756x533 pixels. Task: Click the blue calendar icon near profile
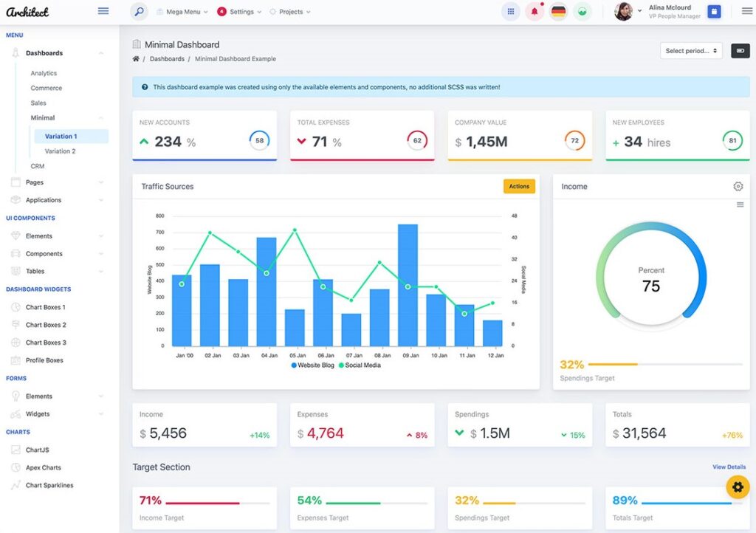(714, 12)
